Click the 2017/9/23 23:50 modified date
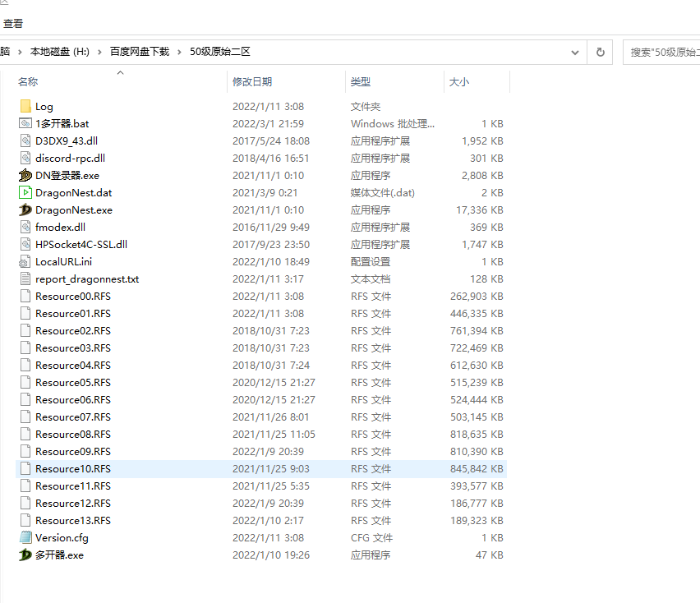700x603 pixels. (271, 244)
